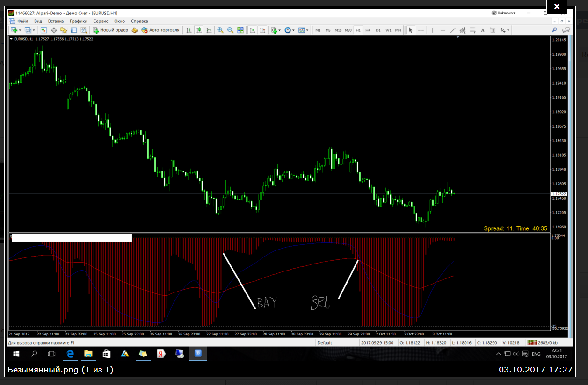Tile windows icon in toolbar
Image resolution: width=588 pixels, height=385 pixels.
point(240,30)
